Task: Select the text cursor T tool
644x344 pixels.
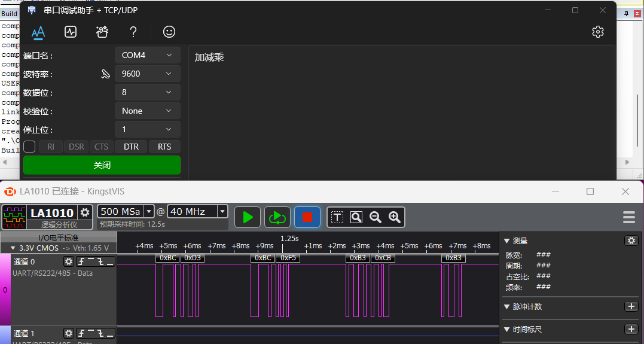Action: 337,217
